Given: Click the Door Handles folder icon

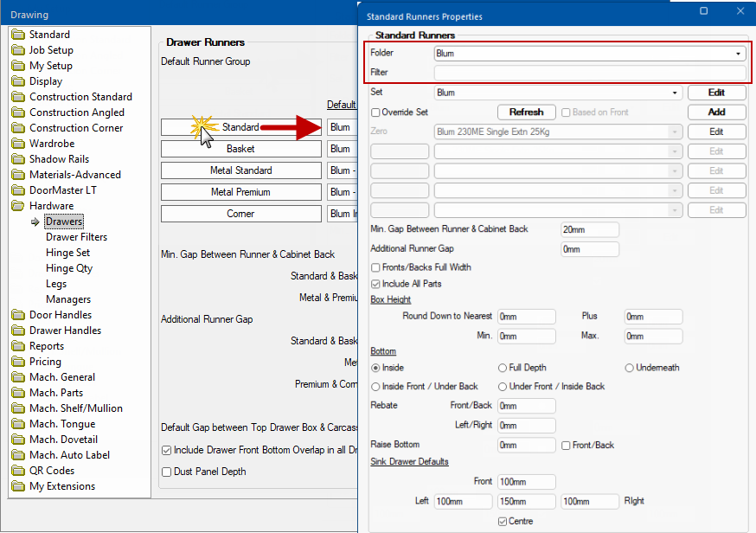Looking at the screenshot, I should pos(18,315).
